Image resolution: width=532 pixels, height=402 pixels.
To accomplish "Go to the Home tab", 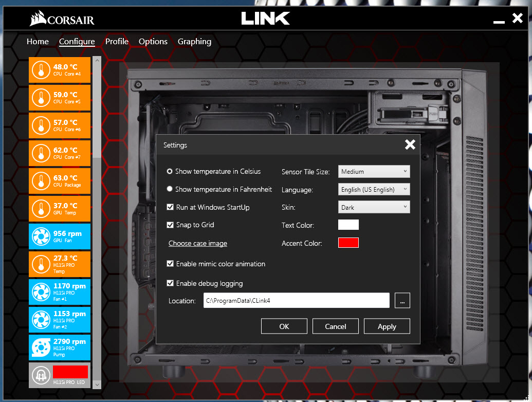I will [x=38, y=42].
